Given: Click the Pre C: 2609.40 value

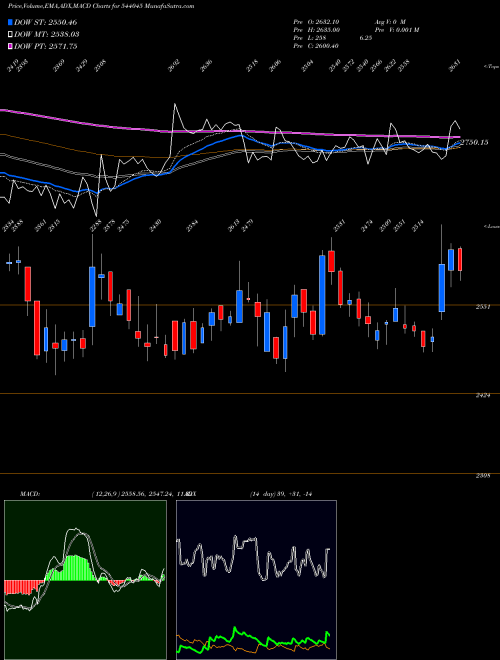Looking at the screenshot, I should pyautogui.click(x=316, y=46).
